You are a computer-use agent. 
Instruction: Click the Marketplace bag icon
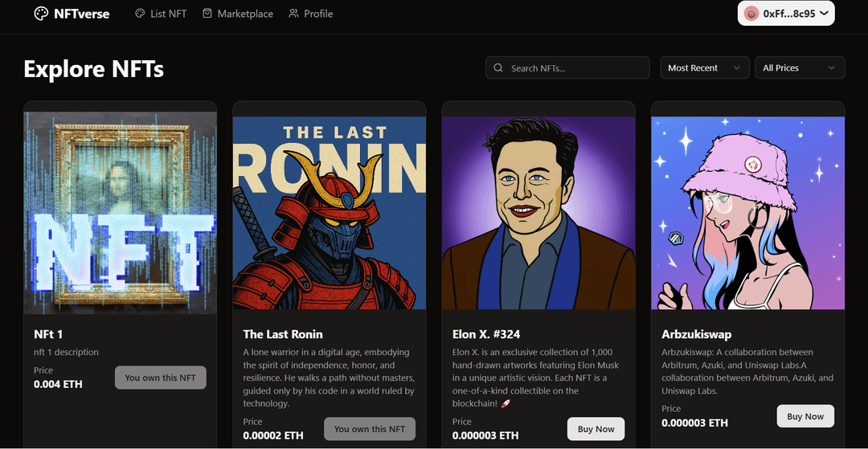[207, 14]
